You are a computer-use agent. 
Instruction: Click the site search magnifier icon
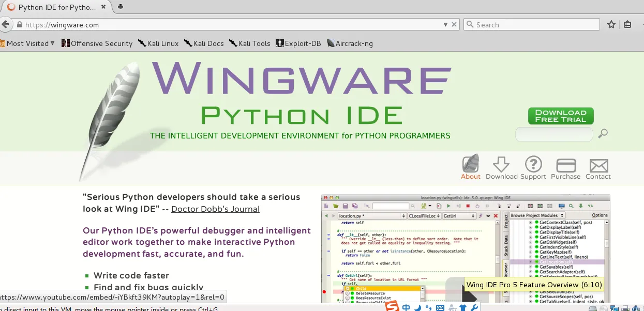[x=603, y=134]
